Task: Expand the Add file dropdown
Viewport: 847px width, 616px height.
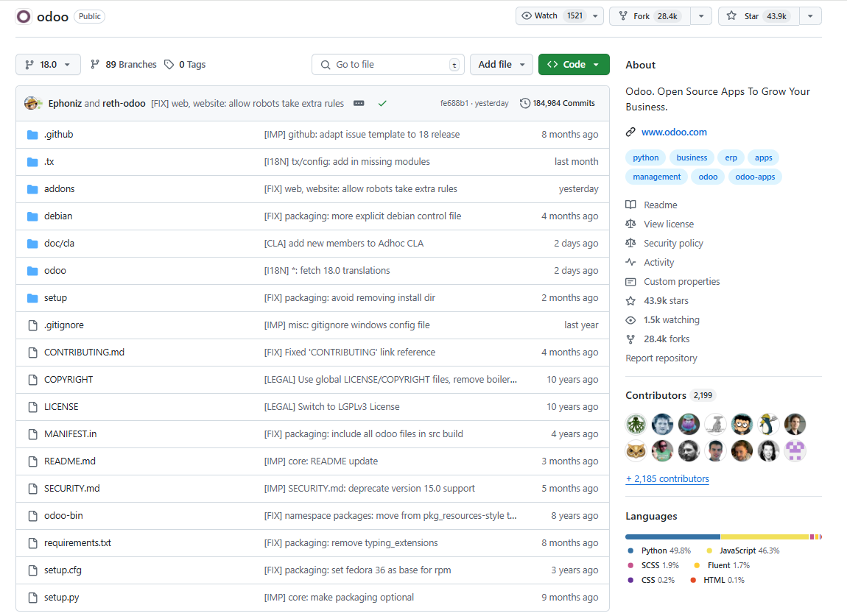Action: click(502, 64)
